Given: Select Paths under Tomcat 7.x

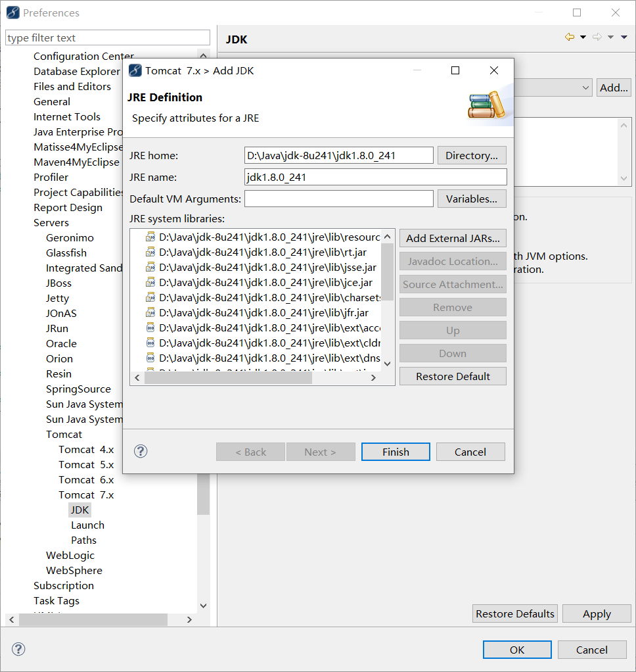Looking at the screenshot, I should (x=83, y=540).
